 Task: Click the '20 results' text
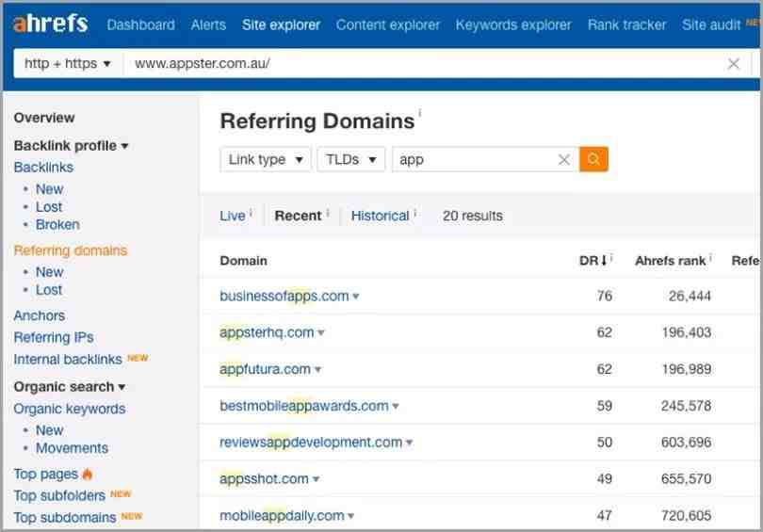coord(473,216)
